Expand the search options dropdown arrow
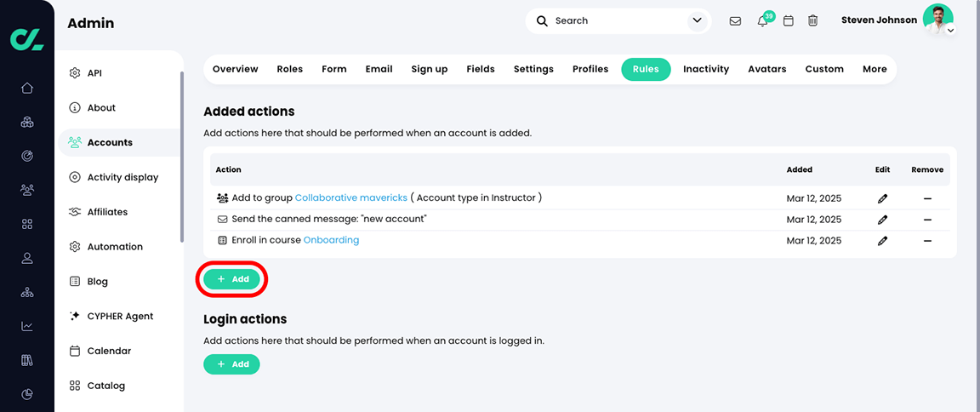Screen dimensions: 980x412 coord(697,20)
